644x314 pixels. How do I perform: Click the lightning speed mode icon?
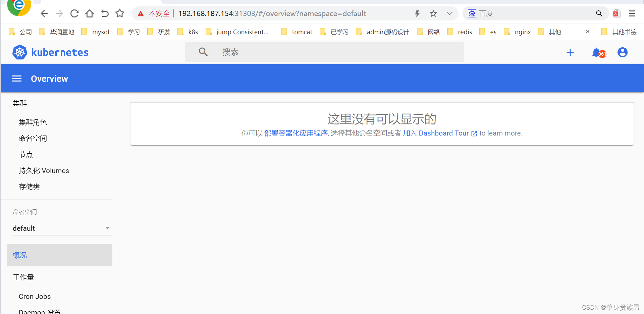coord(417,13)
